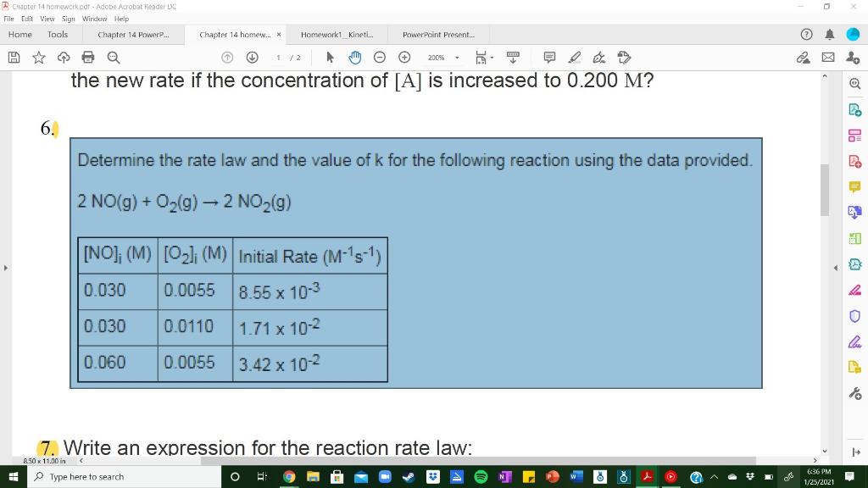Click Sign in the menu bar

[x=68, y=19]
